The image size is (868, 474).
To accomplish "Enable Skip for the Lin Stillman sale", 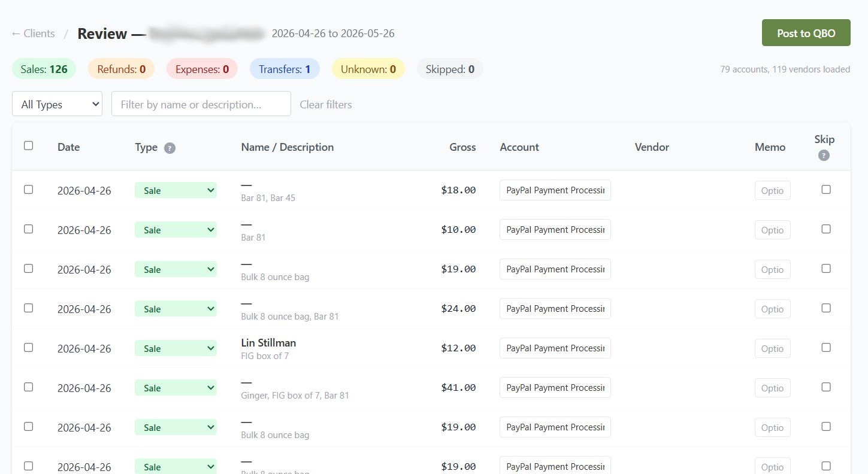I will [826, 347].
